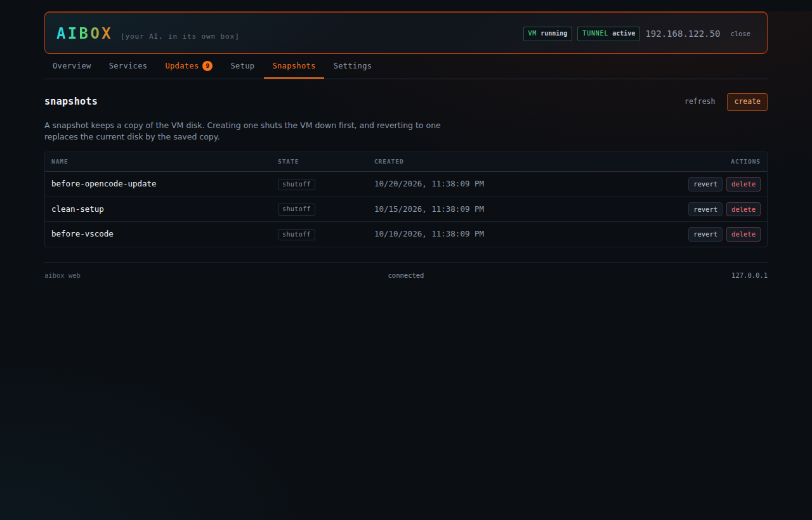This screenshot has height=520, width=812.
Task: Open the Settings tab
Action: pyautogui.click(x=353, y=66)
